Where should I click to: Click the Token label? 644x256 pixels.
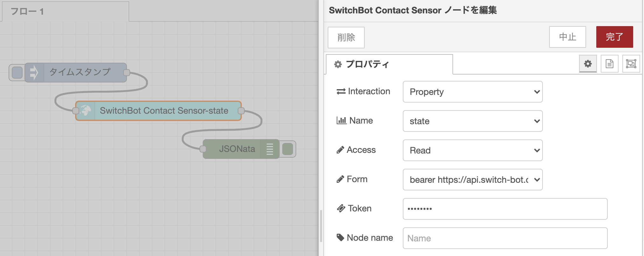pyautogui.click(x=360, y=209)
